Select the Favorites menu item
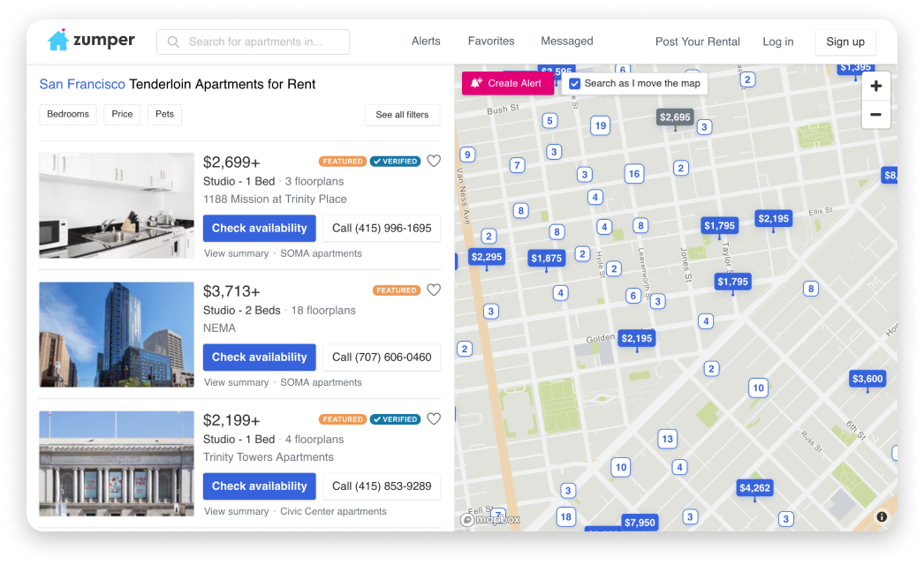The image size is (924, 565). (491, 41)
